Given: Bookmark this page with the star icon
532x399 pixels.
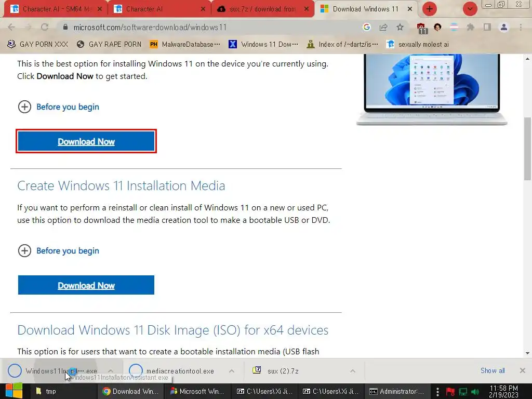Looking at the screenshot, I should click(400, 27).
